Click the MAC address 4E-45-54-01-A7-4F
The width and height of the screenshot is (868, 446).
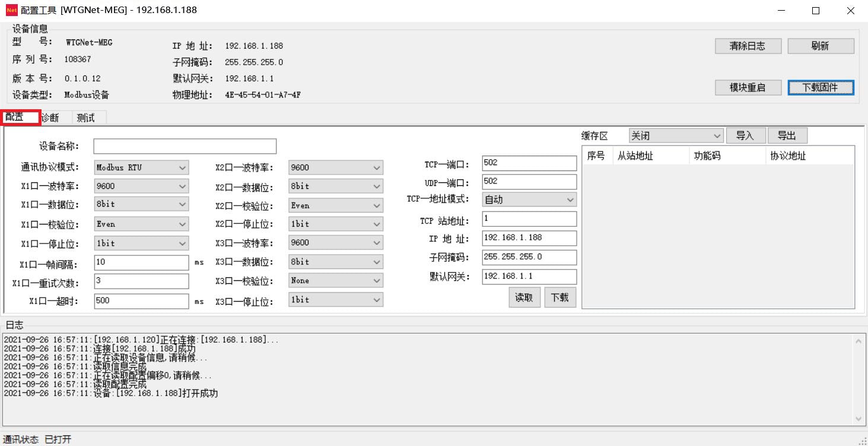[x=263, y=94]
